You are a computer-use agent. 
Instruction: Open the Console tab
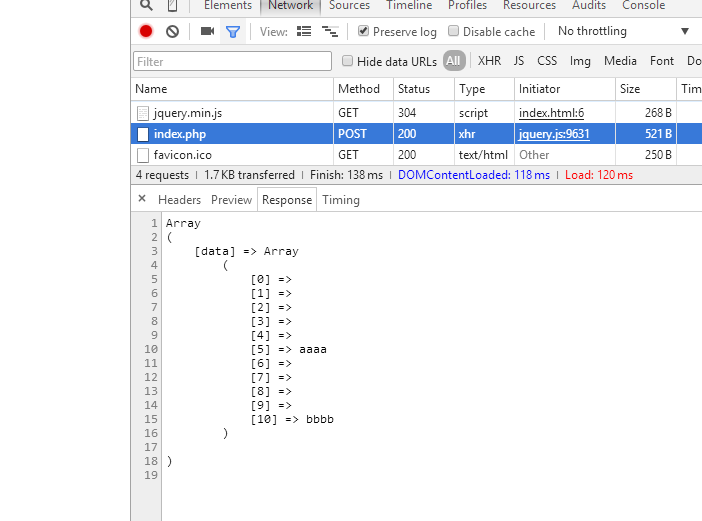[x=643, y=5]
